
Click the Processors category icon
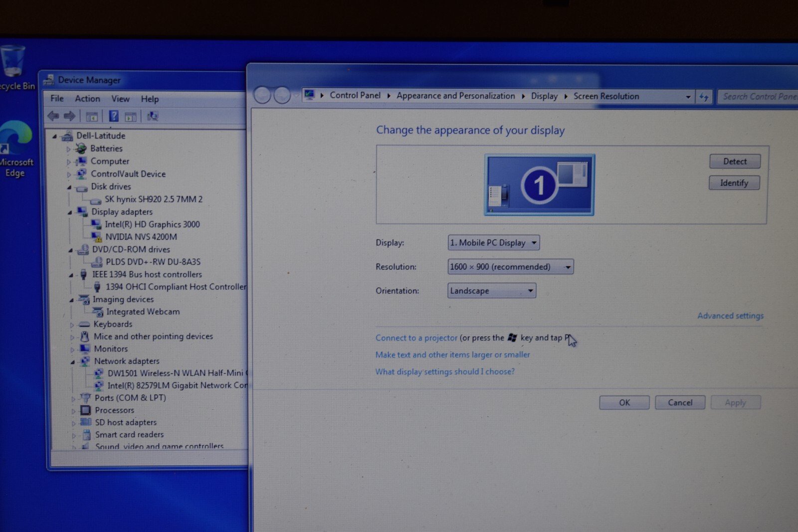[86, 410]
